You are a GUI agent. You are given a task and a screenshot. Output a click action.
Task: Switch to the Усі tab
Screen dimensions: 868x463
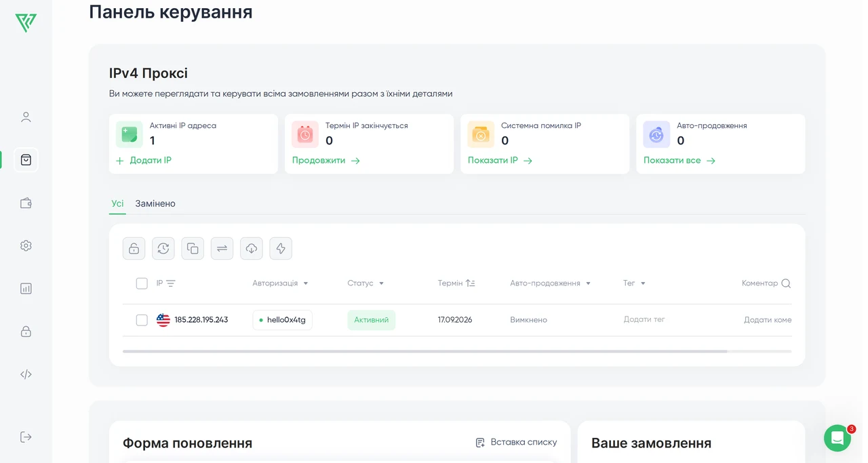pos(117,203)
